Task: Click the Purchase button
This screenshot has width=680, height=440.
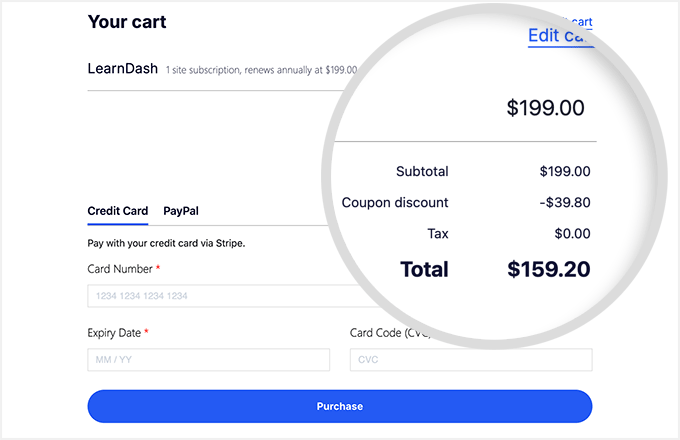Action: coord(340,406)
